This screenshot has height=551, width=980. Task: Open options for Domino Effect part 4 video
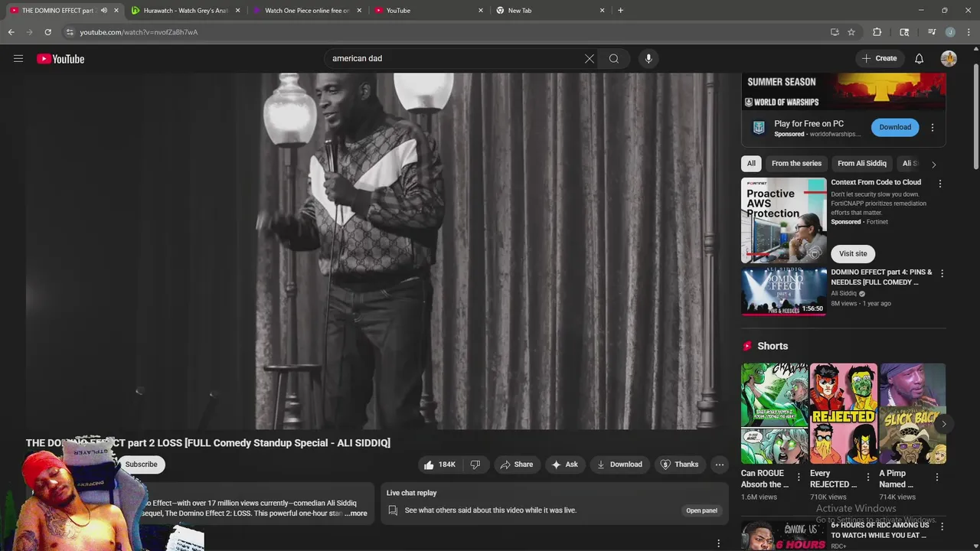pyautogui.click(x=942, y=273)
